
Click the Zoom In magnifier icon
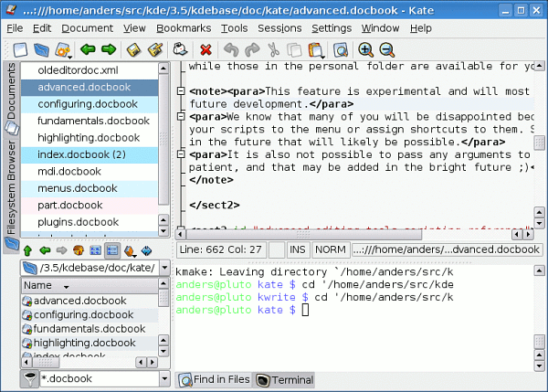(x=365, y=49)
